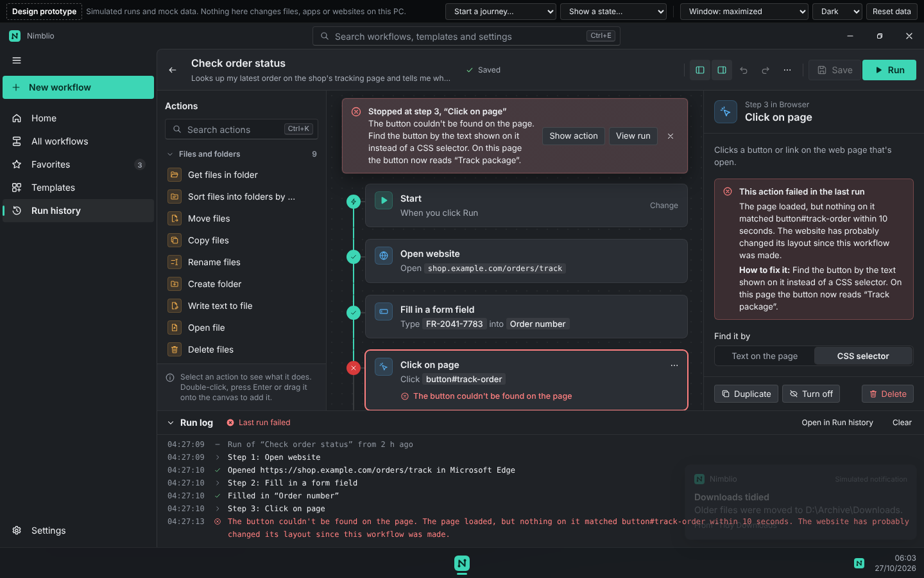The image size is (924, 578).
Task: Collapse the Run log panel
Action: [171, 423]
